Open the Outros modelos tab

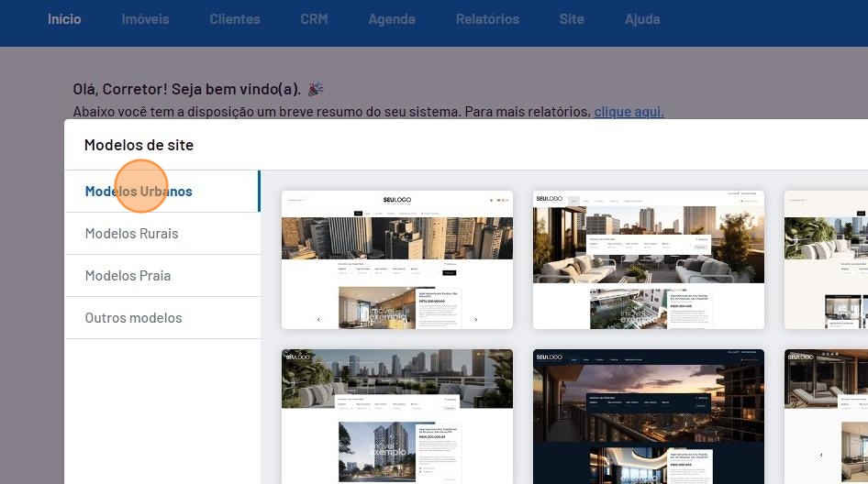(133, 318)
